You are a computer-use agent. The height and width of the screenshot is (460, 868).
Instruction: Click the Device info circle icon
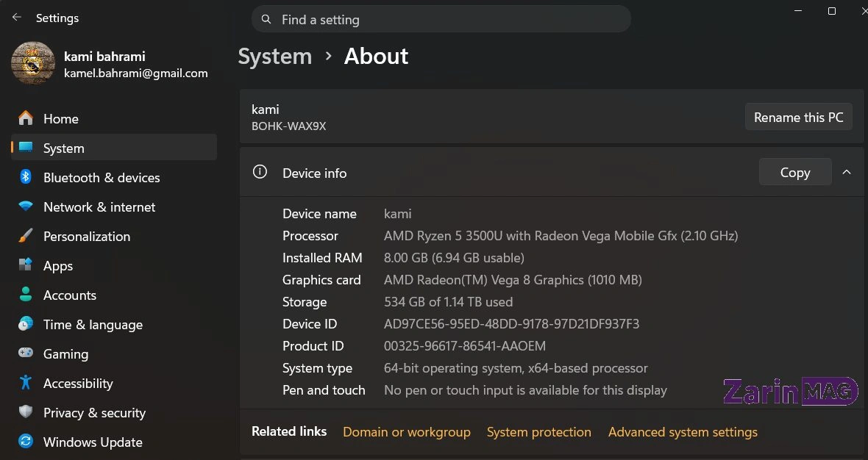coord(260,172)
